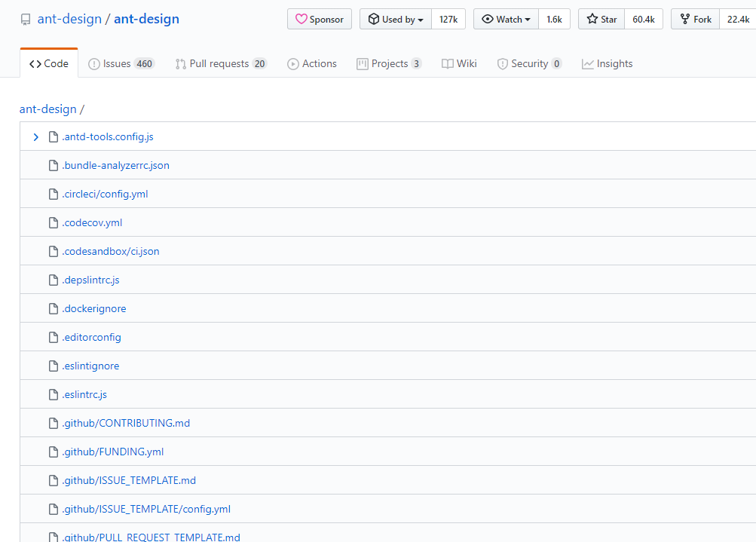Open the Watch dropdown

[507, 20]
